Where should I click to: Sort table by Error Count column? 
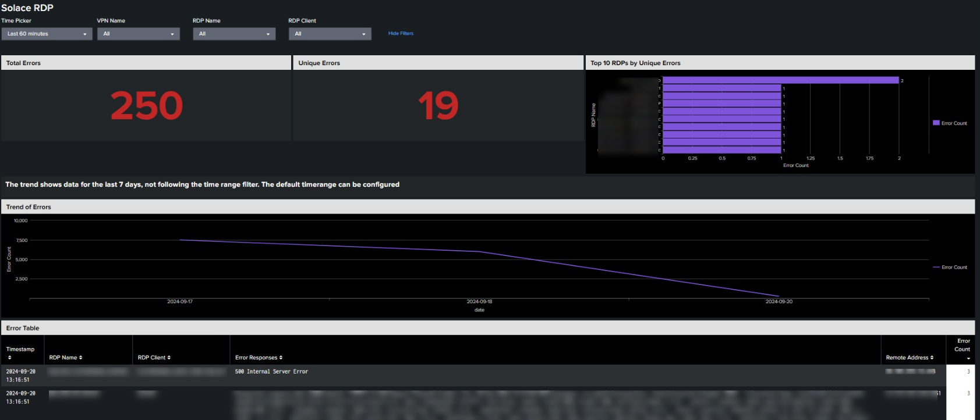(x=963, y=349)
